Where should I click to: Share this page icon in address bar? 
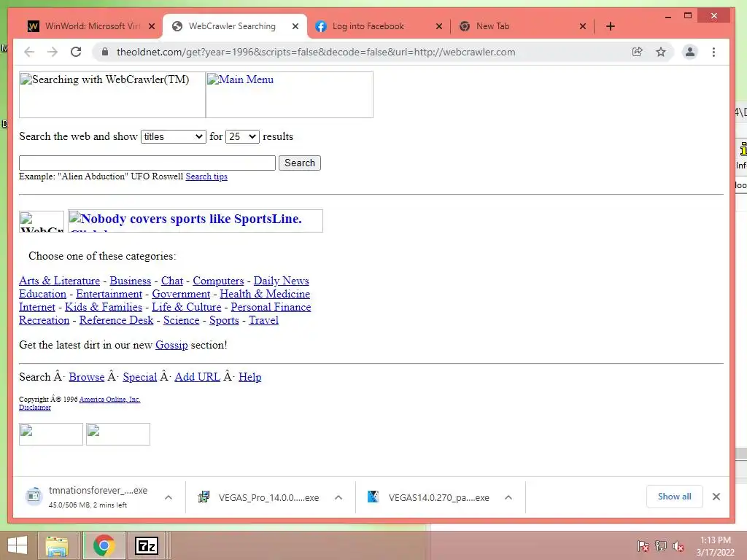coord(638,52)
